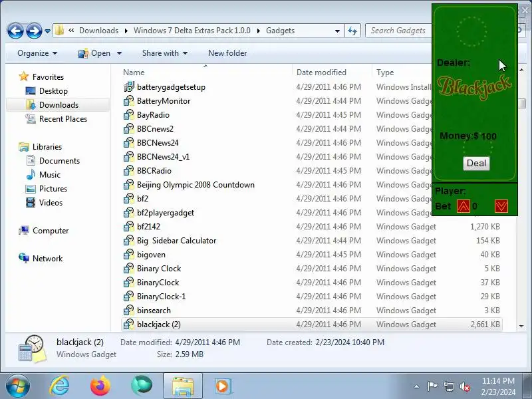Select Desktop in the navigation pane
Screen dimensions: 532x399
coord(53,91)
